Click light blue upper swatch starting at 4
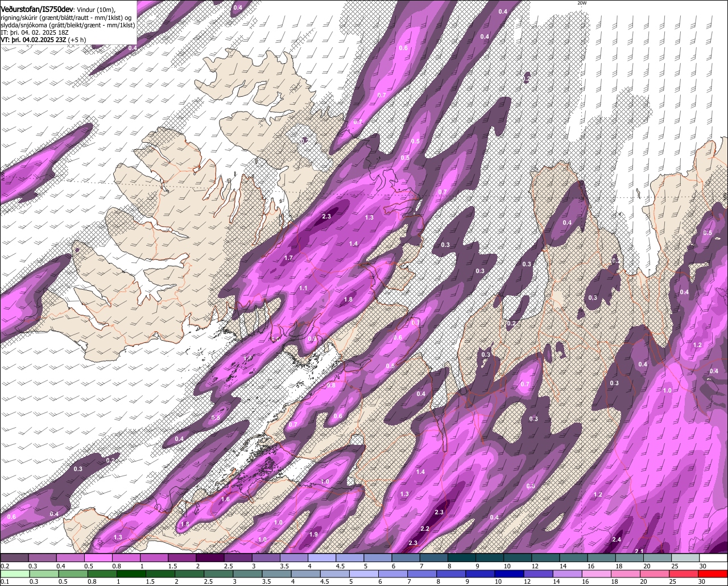 coord(322,558)
